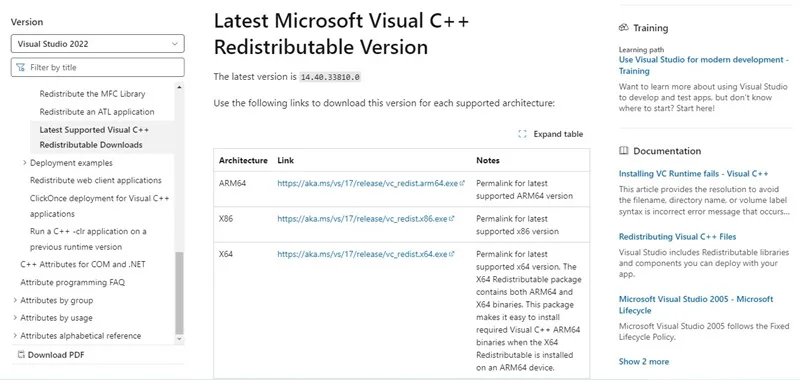The image size is (800, 380).
Task: Click the Download PDF icon
Action: point(21,354)
